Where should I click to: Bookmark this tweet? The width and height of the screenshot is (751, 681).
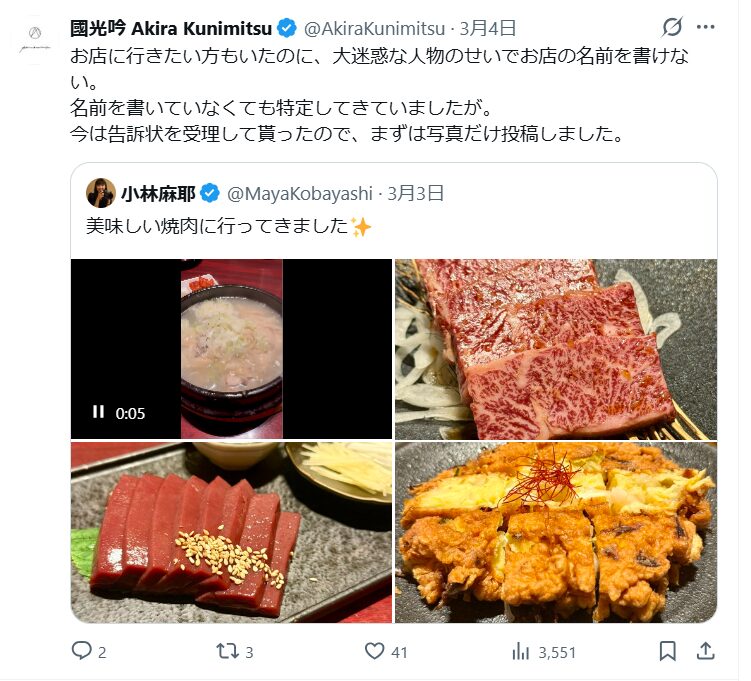coord(667,651)
